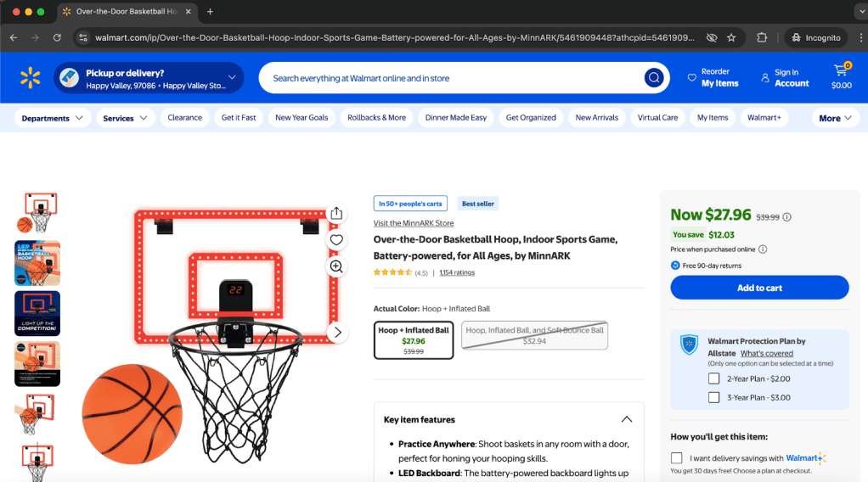
Task: Open browser extensions puzzle icon
Action: 763,37
